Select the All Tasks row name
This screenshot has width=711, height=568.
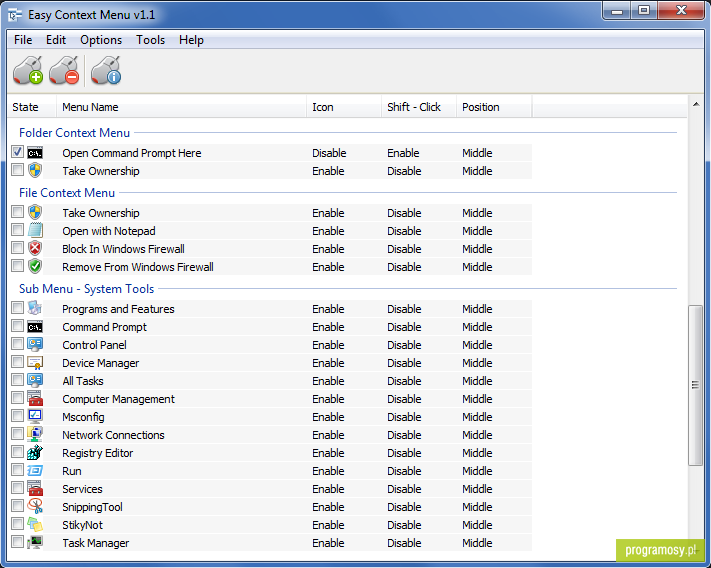(83, 381)
